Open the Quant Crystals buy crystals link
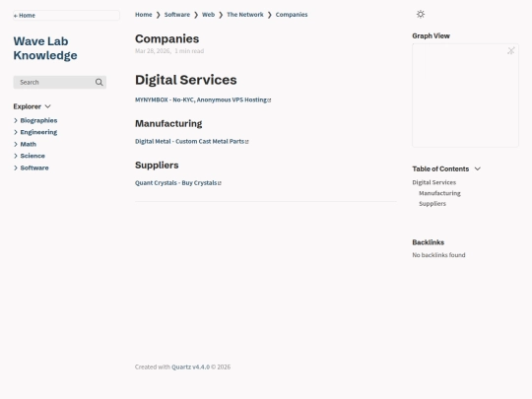Image resolution: width=532 pixels, height=399 pixels. coord(175,183)
